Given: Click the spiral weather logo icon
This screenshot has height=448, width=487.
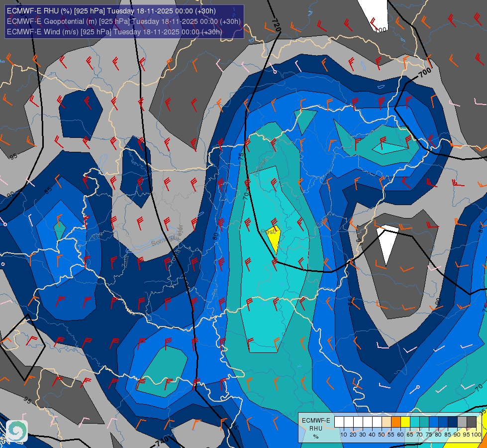Looking at the screenshot, I should [17, 431].
